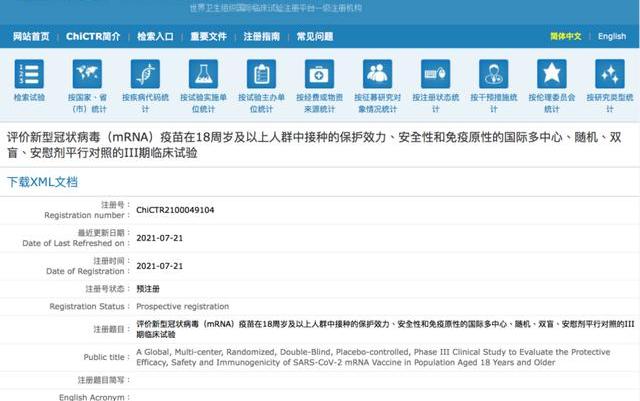Open the ChiCTR简介 menu item
Viewport: 640px width, 401px height.
[93, 37]
